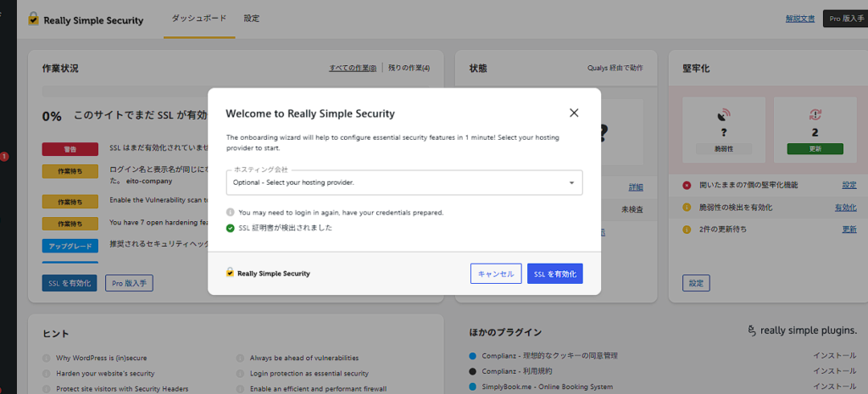Image resolution: width=868 pixels, height=394 pixels.
Task: Switch to the ダッシュボード tab
Action: 198,19
